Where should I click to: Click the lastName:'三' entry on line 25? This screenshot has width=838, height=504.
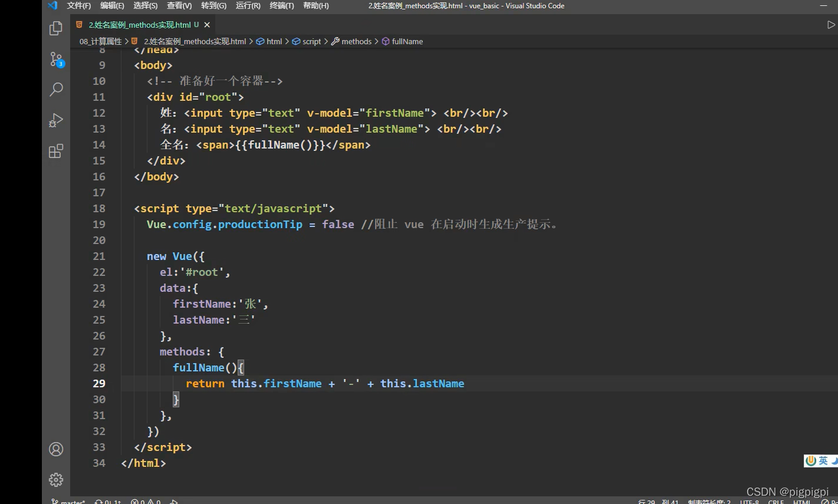point(214,319)
